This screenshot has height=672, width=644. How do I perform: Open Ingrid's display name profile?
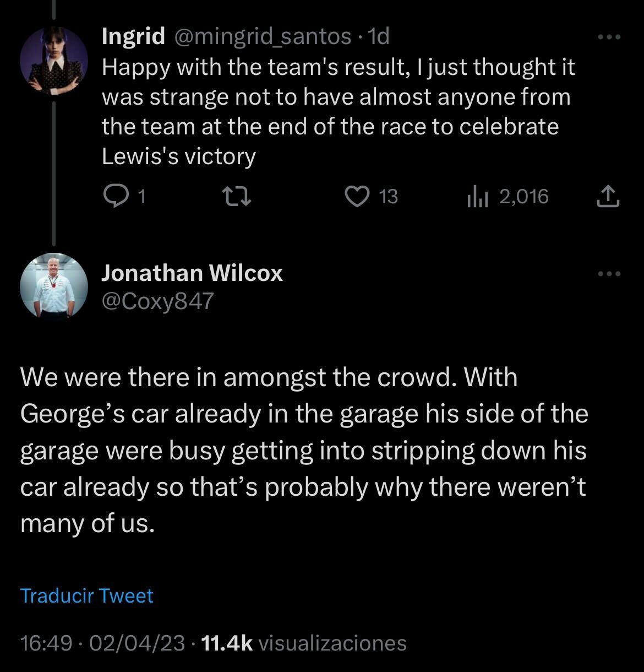click(x=134, y=37)
